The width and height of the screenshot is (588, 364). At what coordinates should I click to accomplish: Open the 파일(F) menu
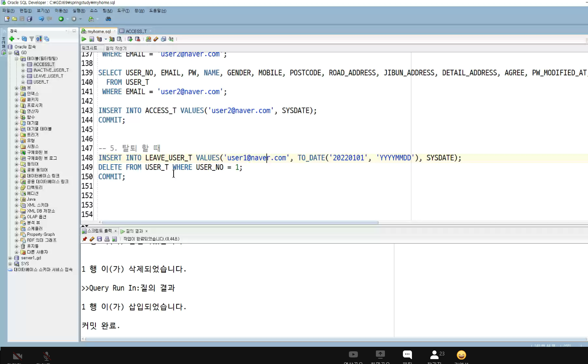[8, 11]
